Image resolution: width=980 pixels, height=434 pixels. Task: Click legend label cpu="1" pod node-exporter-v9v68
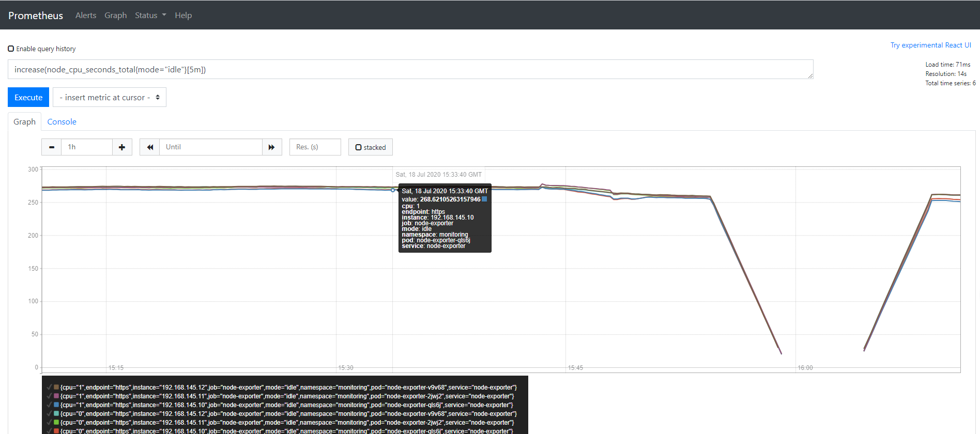[x=289, y=388]
